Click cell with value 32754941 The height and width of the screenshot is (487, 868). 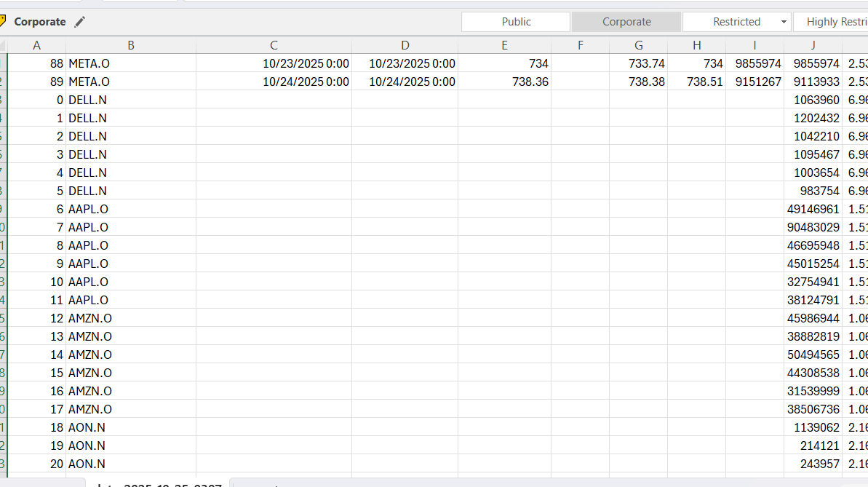click(x=813, y=282)
